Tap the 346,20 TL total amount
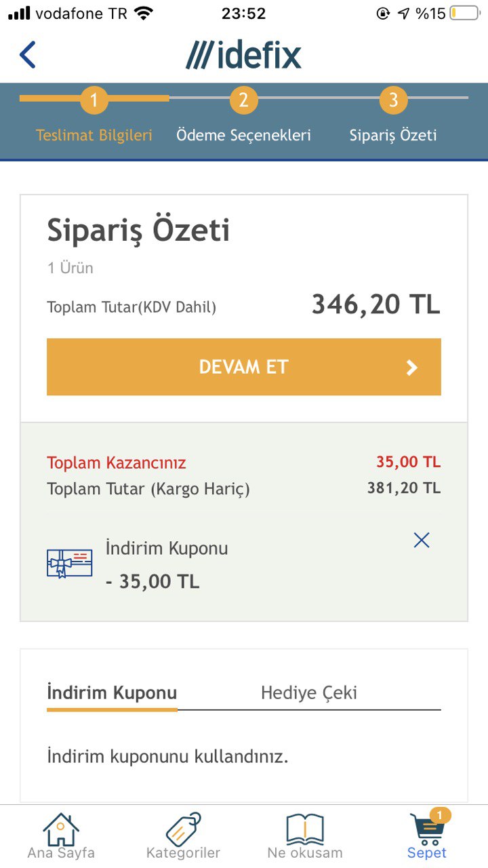The width and height of the screenshot is (488, 868). click(x=375, y=305)
